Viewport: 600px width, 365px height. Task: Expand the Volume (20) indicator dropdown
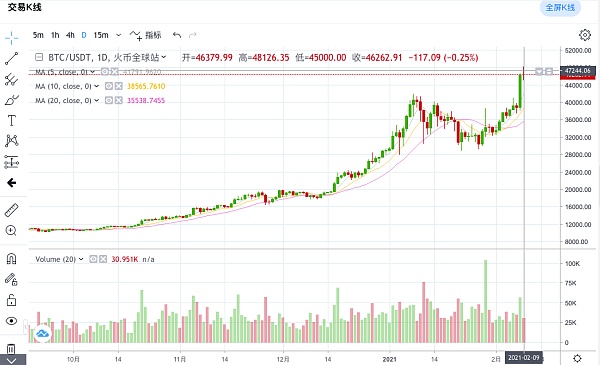click(x=81, y=259)
